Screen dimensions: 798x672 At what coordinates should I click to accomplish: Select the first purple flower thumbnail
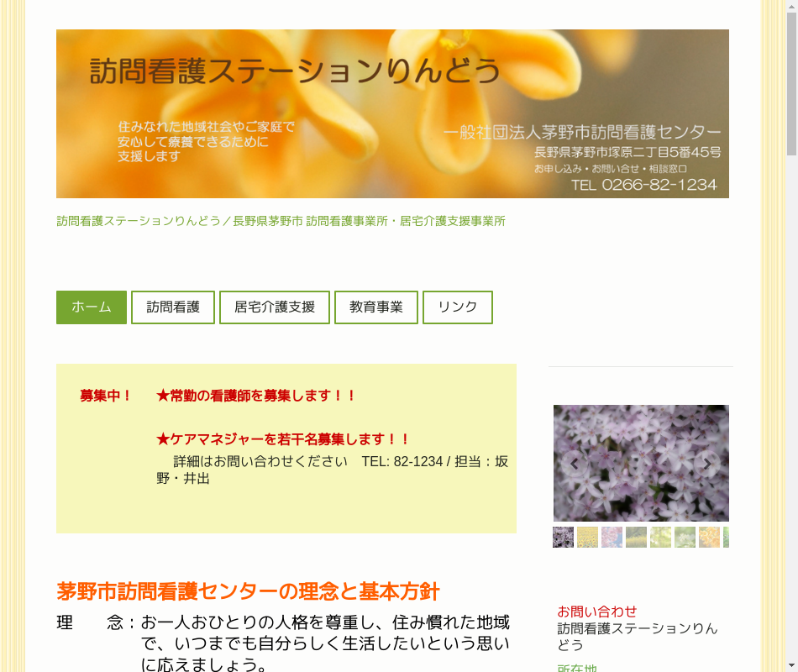[563, 538]
